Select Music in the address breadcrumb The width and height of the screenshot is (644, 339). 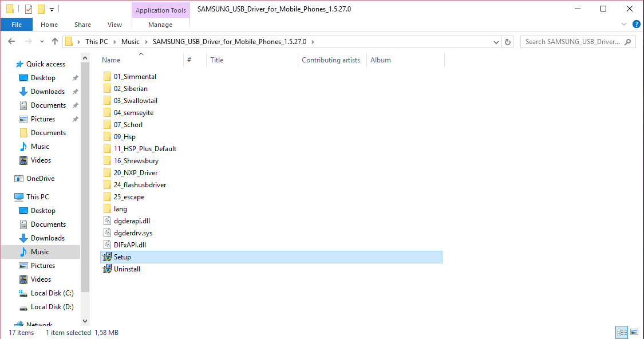(x=130, y=41)
